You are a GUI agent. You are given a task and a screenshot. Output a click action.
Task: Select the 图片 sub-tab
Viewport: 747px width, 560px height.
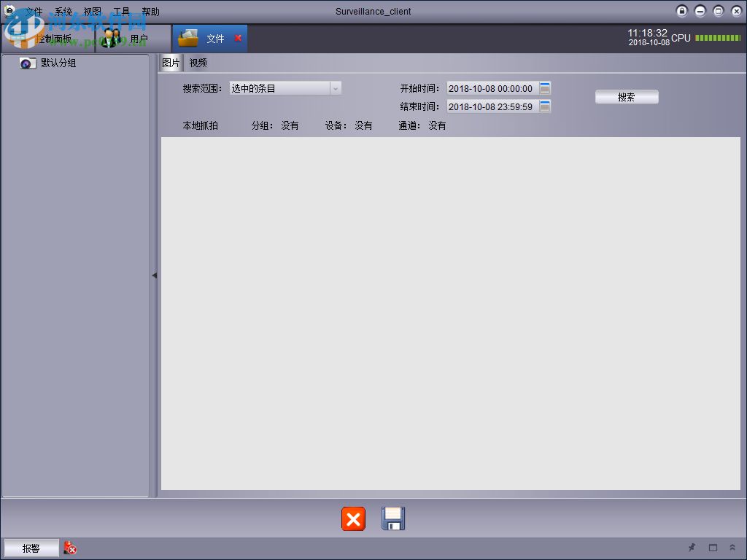pos(171,63)
